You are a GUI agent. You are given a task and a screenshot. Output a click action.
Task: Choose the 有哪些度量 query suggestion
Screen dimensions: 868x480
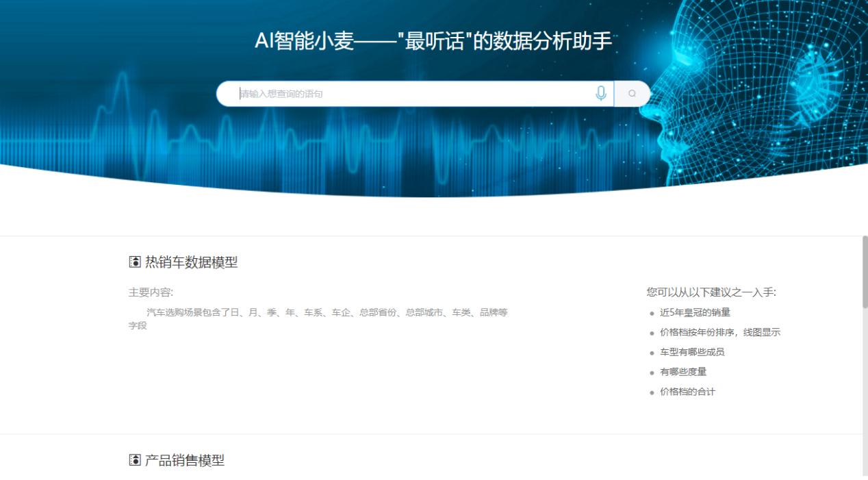[x=682, y=372]
